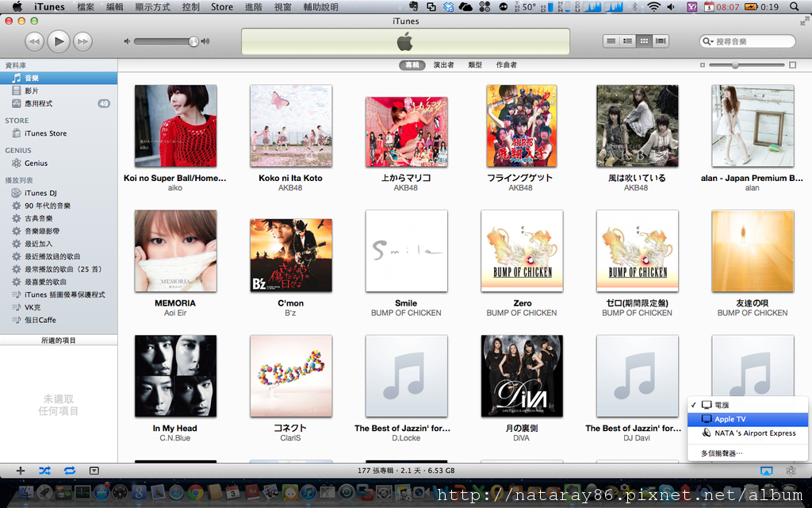
Task: Open Genius in sidebar
Action: [x=59, y=164]
